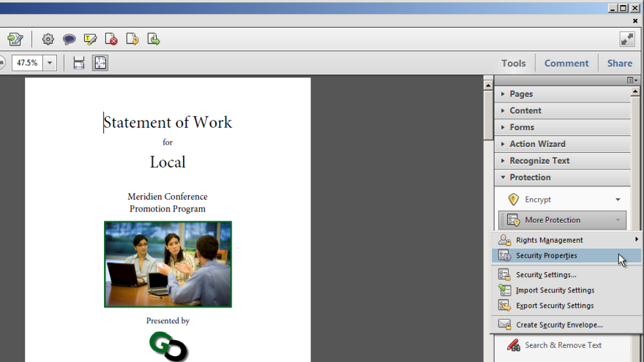Click the word Local in document
Screen dimensions: 644x362
168,162
